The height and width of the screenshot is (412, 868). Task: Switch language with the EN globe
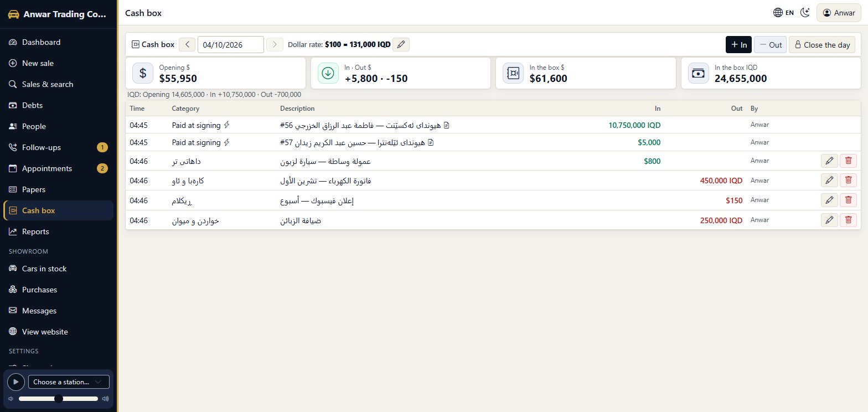[x=784, y=13]
